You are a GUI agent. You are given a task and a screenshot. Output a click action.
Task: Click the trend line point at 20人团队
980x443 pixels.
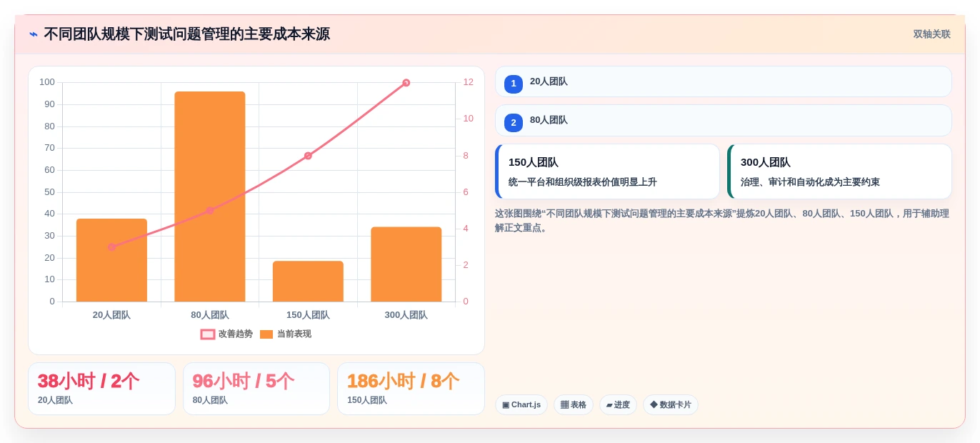tap(111, 247)
